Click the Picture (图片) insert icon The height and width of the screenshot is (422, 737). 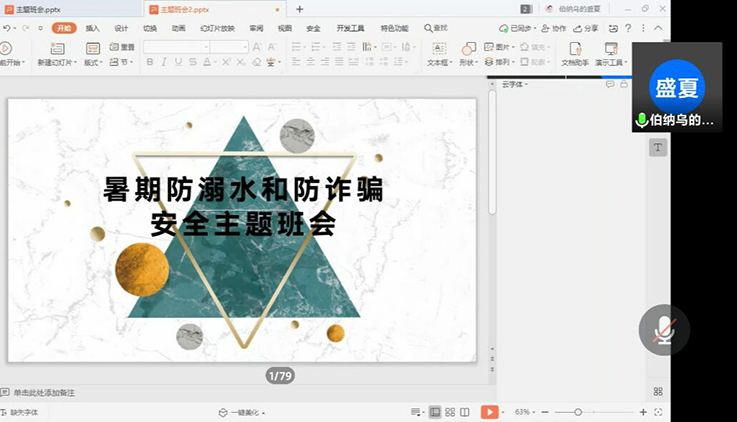[x=502, y=47]
